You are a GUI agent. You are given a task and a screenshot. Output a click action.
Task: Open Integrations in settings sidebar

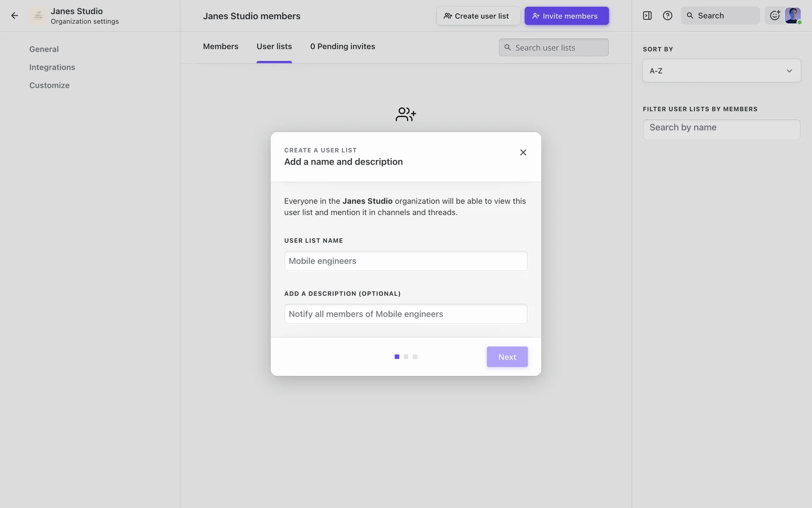click(x=52, y=67)
